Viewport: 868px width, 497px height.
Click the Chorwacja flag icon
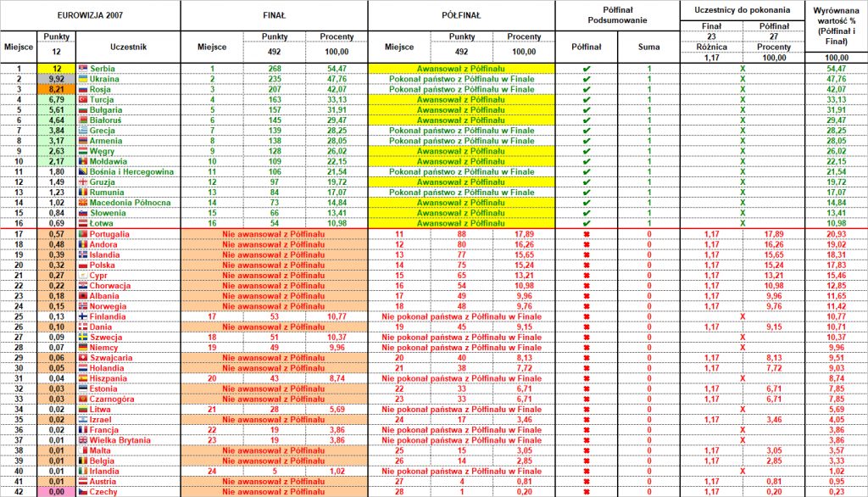pyautogui.click(x=83, y=285)
